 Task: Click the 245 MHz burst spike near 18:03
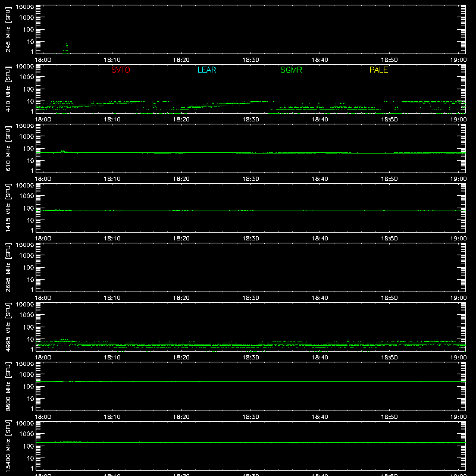66,49
